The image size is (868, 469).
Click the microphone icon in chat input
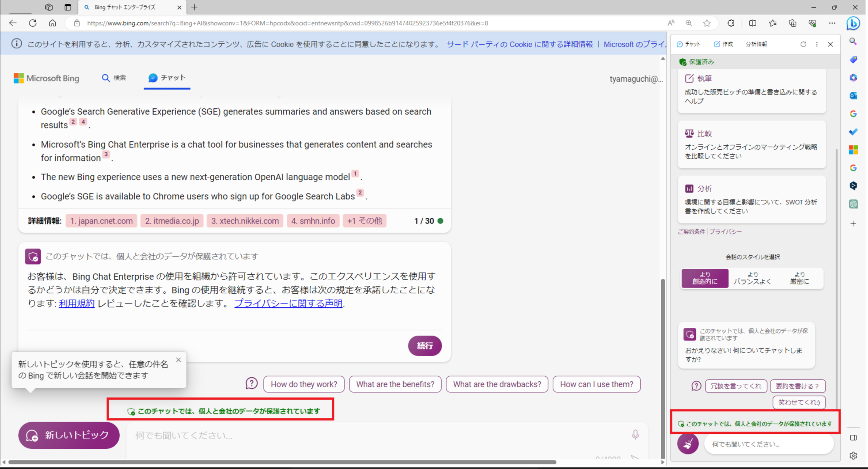[635, 434]
